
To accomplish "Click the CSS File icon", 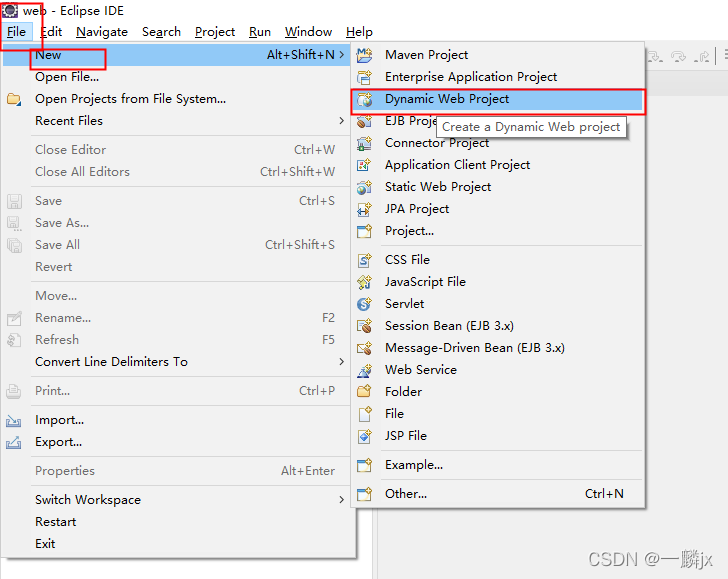I will pyautogui.click(x=364, y=260).
